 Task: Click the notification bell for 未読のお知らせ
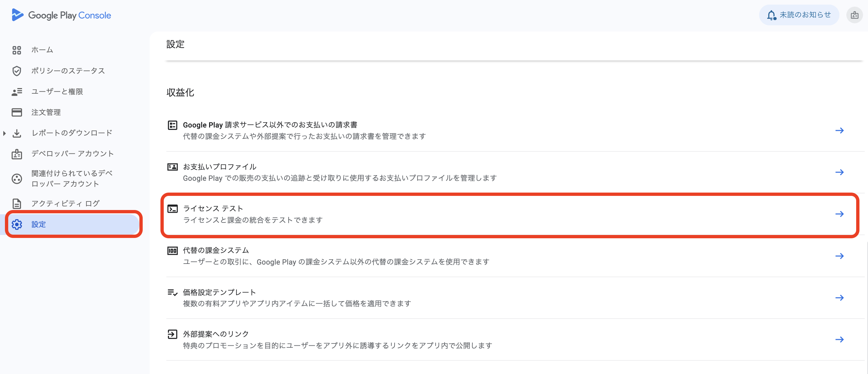coord(772,14)
